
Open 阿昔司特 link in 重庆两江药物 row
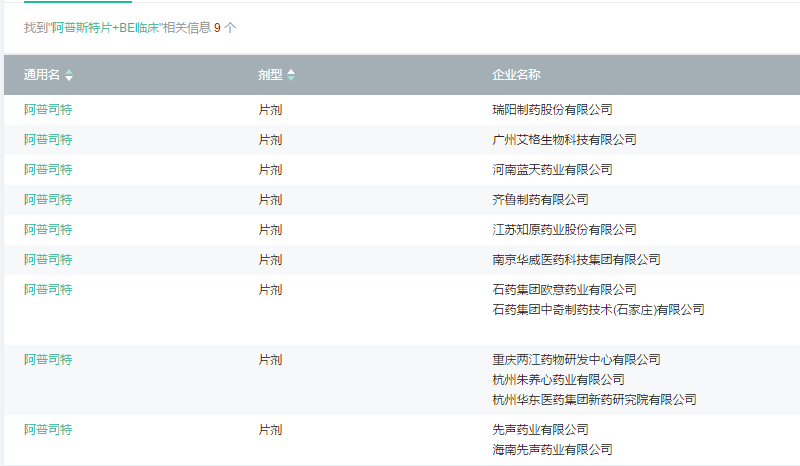click(x=48, y=360)
